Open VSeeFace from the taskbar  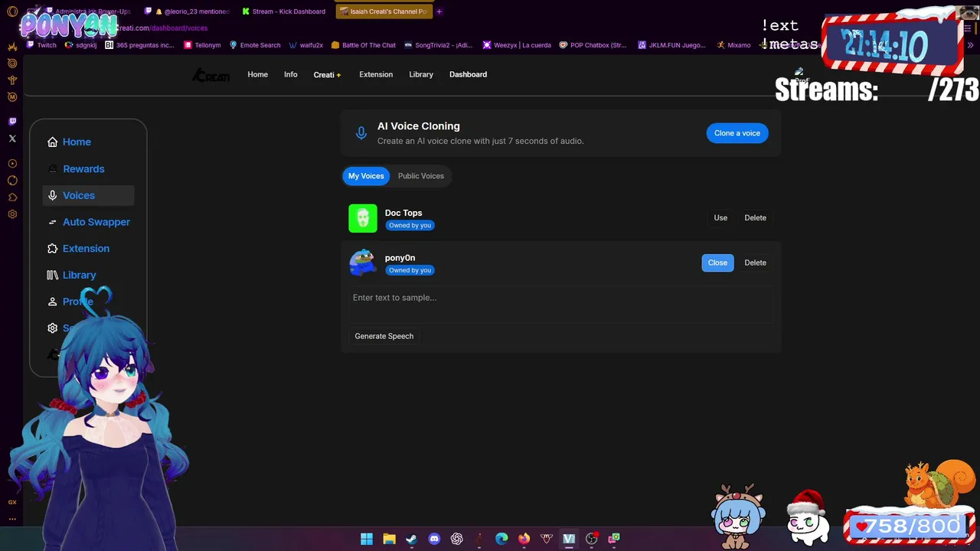(x=569, y=539)
